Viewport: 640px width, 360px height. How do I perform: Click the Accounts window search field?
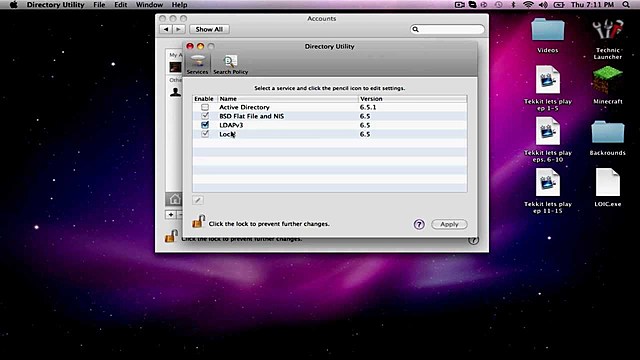447,29
